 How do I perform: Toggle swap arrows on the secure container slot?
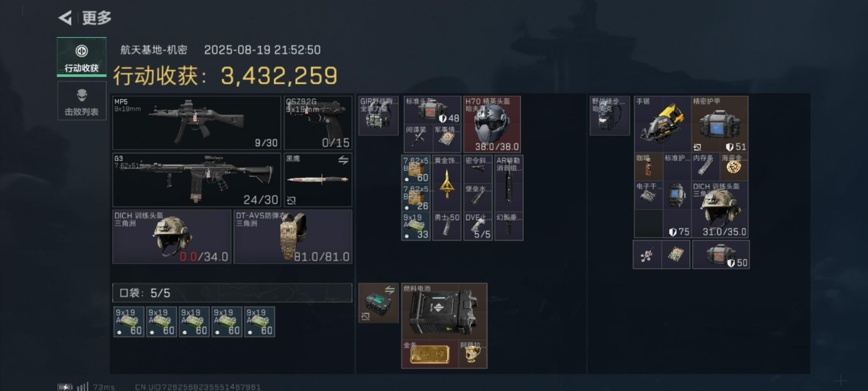click(390, 290)
